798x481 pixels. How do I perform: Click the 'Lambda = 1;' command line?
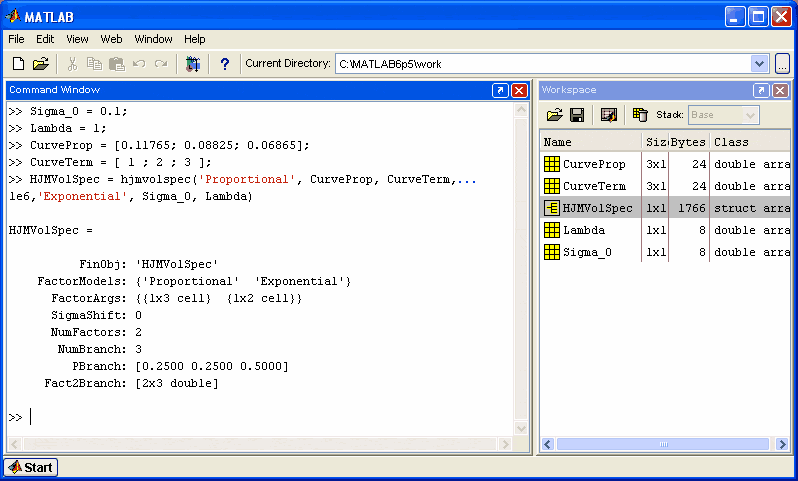[x=58, y=128]
